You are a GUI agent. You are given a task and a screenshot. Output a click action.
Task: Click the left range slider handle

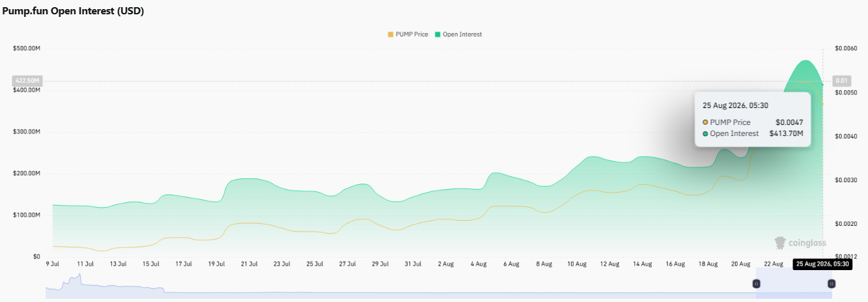[756, 284]
